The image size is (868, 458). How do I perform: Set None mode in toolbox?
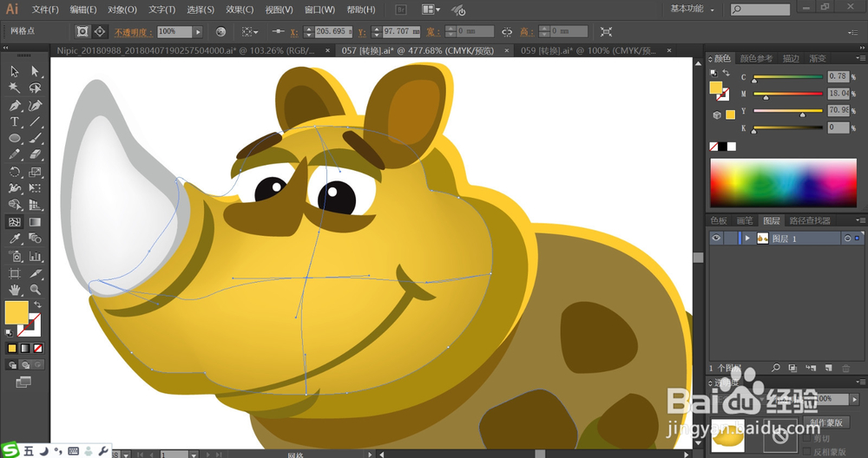click(38, 348)
